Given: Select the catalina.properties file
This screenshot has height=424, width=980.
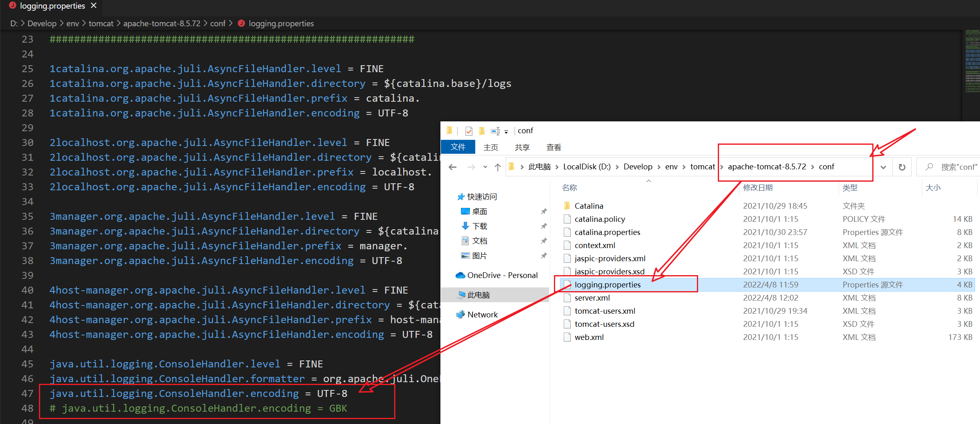Looking at the screenshot, I should coord(607,232).
